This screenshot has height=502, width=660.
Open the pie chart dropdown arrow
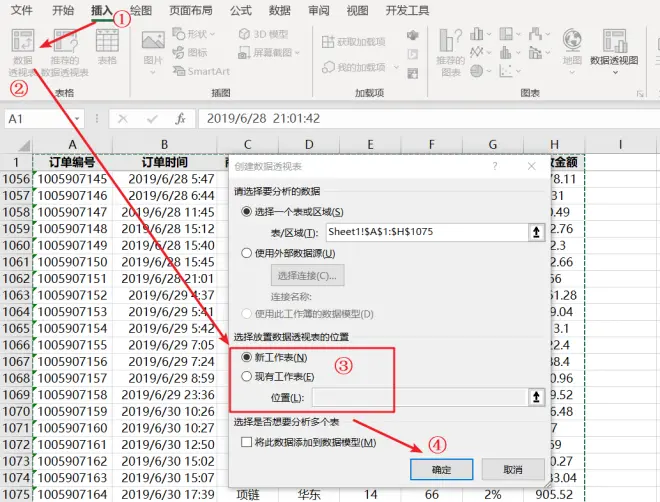[489, 71]
